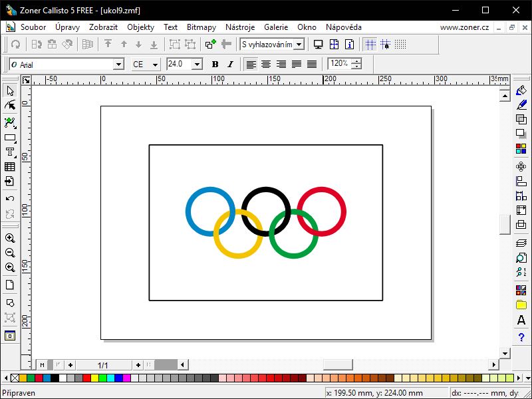
Task: Open the alignment tool on right panel
Action: 521,181
